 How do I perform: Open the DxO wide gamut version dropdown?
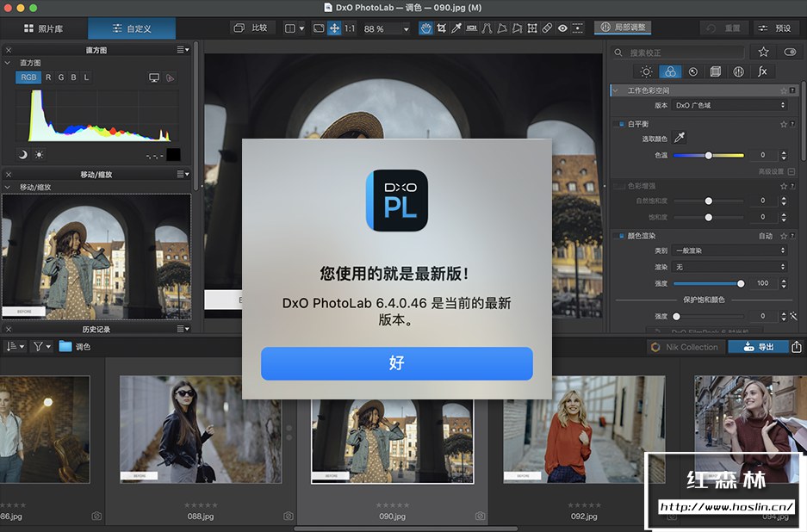729,105
